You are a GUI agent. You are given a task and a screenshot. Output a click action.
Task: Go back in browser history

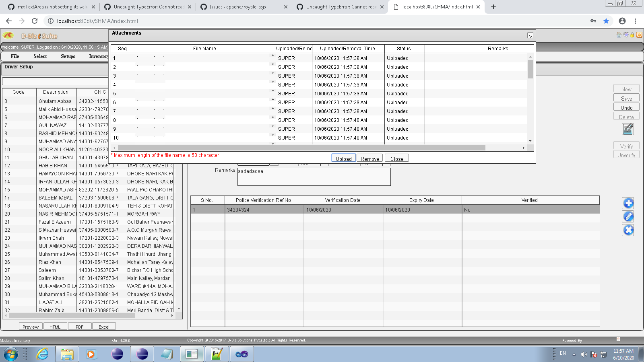pyautogui.click(x=9, y=21)
